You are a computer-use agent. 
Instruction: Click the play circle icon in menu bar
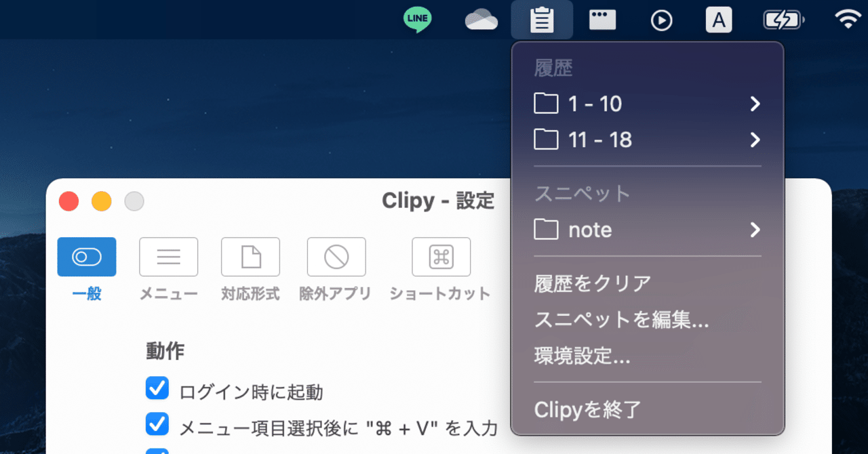(661, 20)
